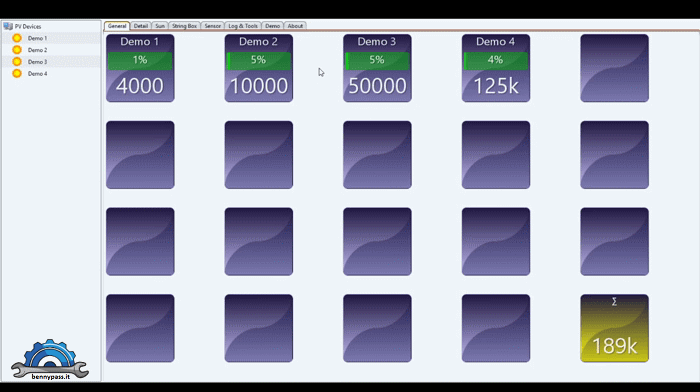Open the Log & Tools tab
The width and height of the screenshot is (700, 392).
click(x=243, y=26)
